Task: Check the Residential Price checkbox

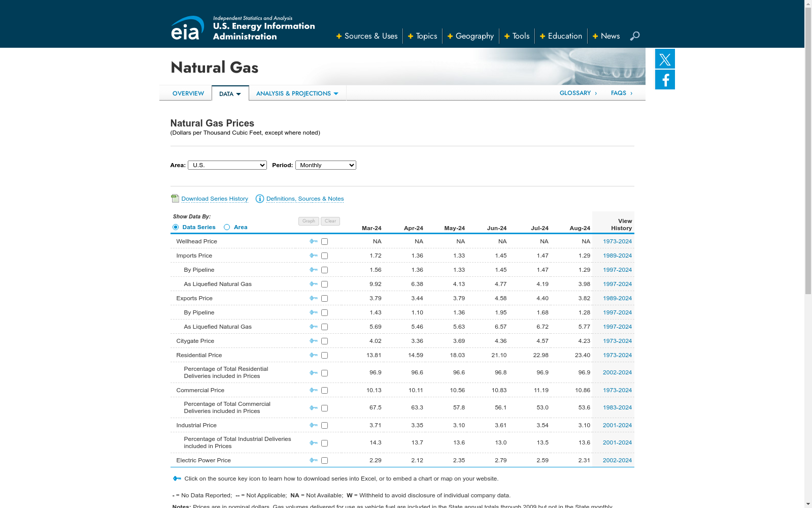Action: (x=324, y=356)
